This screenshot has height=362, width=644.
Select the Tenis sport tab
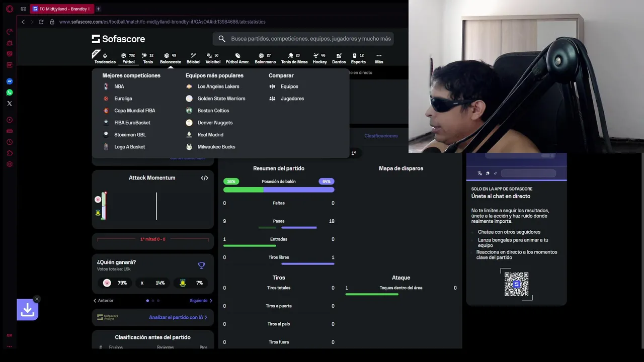[x=148, y=58]
